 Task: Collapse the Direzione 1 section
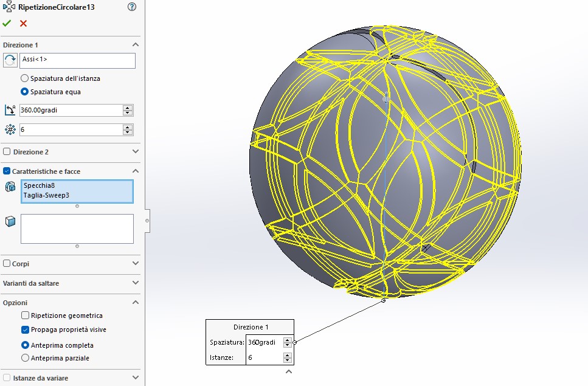(135, 45)
